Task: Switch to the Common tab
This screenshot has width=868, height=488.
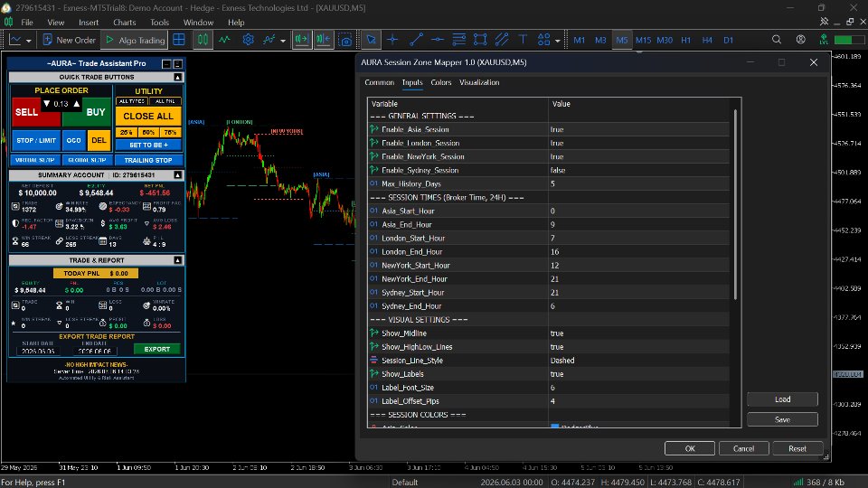Action: tap(379, 82)
